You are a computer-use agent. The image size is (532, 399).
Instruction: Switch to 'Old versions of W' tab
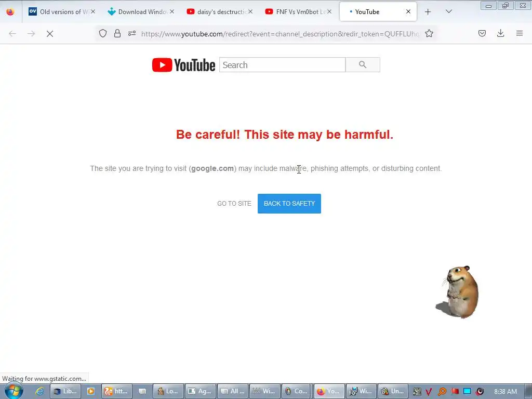click(61, 12)
